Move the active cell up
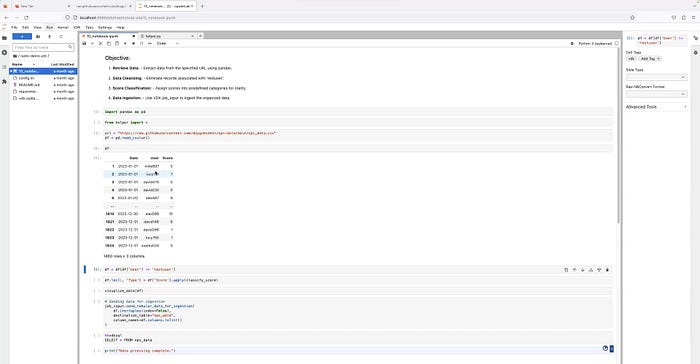The height and width of the screenshot is (364, 700). point(574,270)
